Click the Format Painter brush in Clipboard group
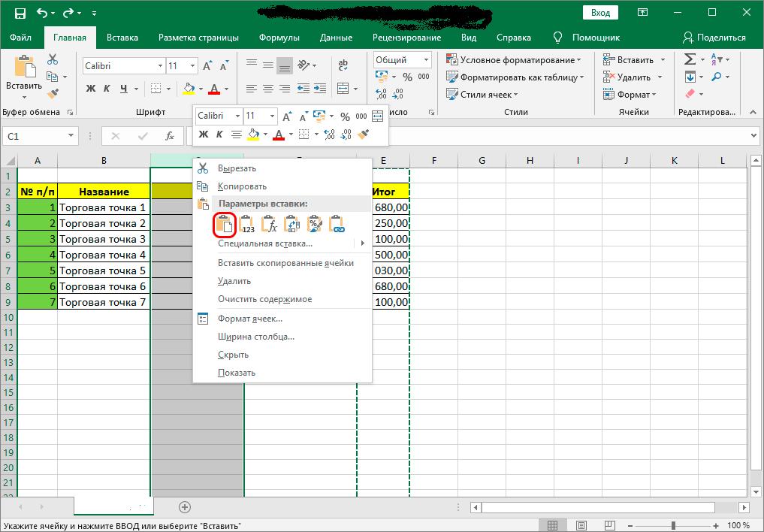The height and width of the screenshot is (532, 764). pyautogui.click(x=53, y=93)
